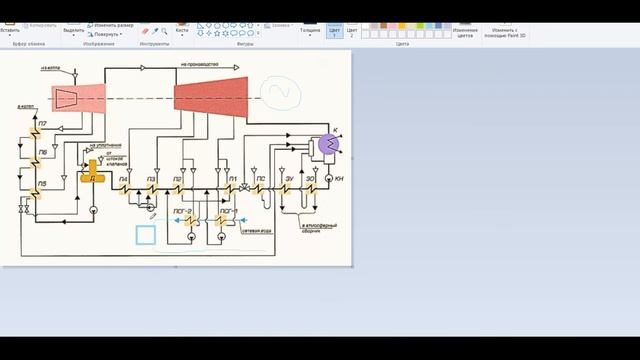This screenshot has width=640, height=360.
Task: Open the Повернуть rotate dropdown
Action: pos(105,34)
